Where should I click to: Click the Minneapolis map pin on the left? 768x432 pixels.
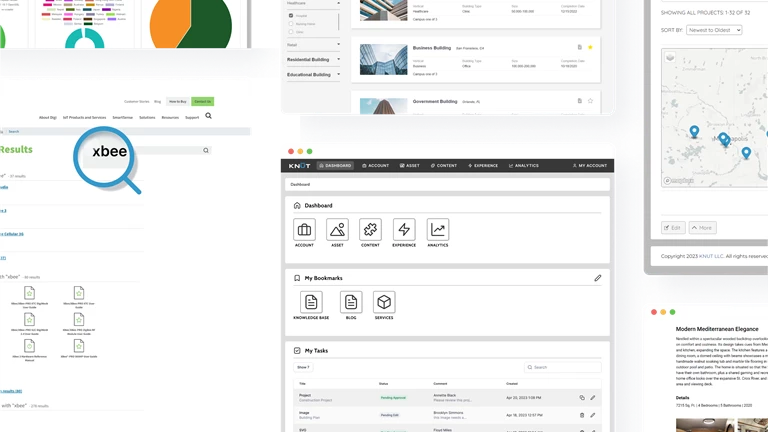click(694, 131)
